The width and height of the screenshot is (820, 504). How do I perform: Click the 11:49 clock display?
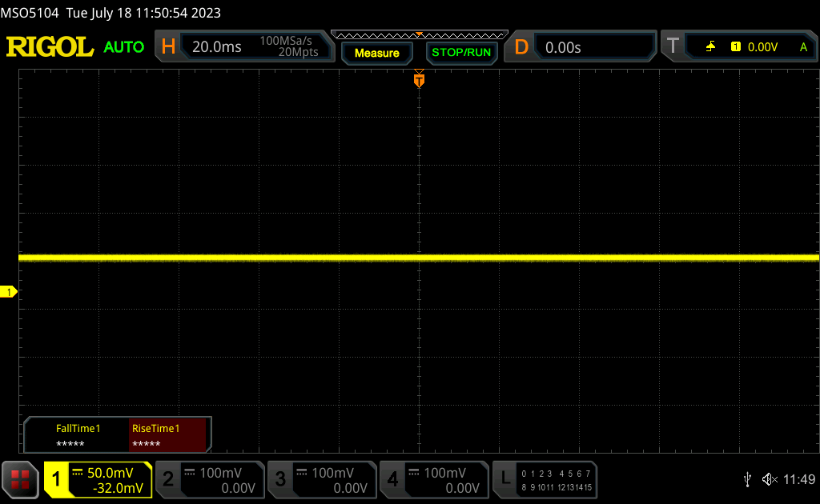(x=798, y=479)
